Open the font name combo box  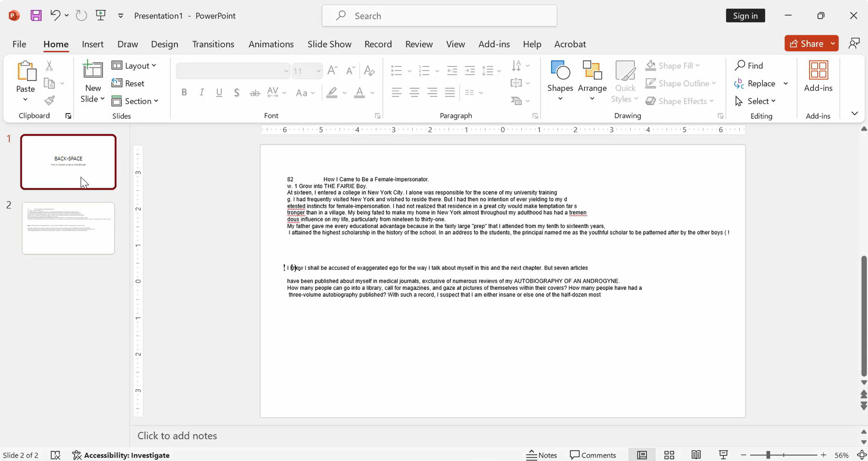(x=233, y=71)
